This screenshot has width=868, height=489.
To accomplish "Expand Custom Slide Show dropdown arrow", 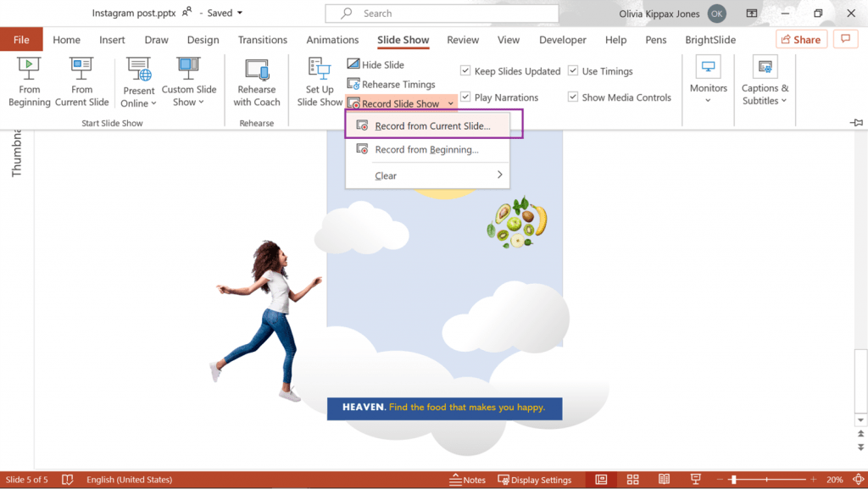I will tap(202, 103).
